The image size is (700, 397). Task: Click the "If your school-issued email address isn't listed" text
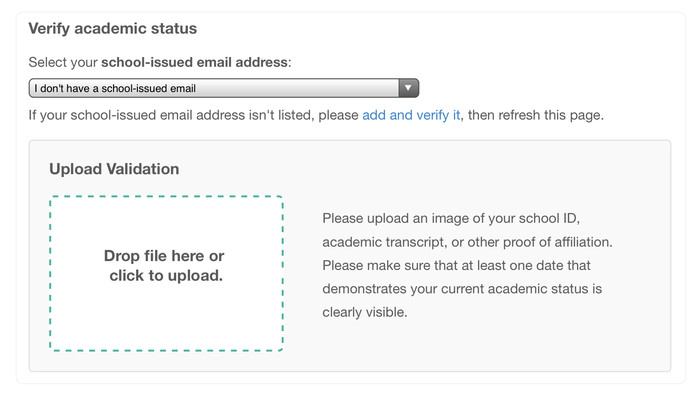[x=170, y=115]
